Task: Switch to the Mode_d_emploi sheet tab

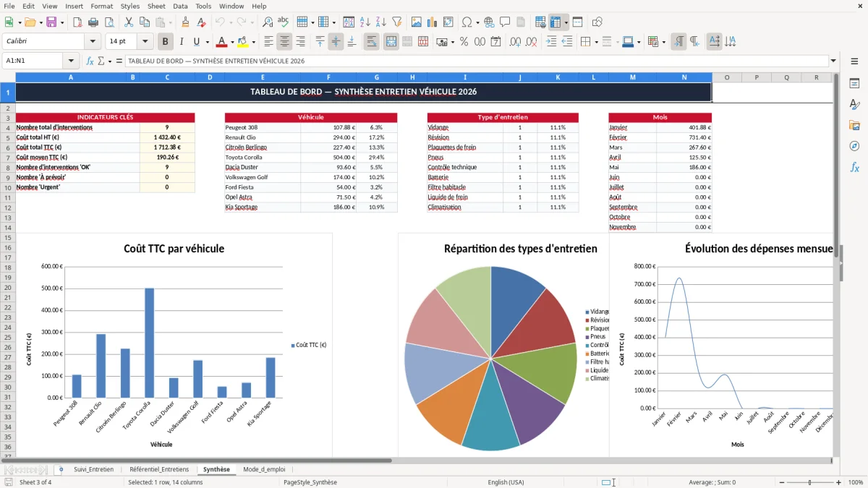Action: (264, 469)
